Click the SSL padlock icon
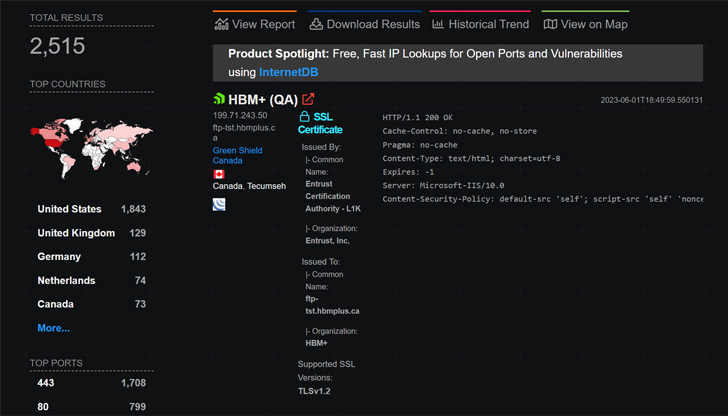This screenshot has width=728, height=416. pos(304,117)
